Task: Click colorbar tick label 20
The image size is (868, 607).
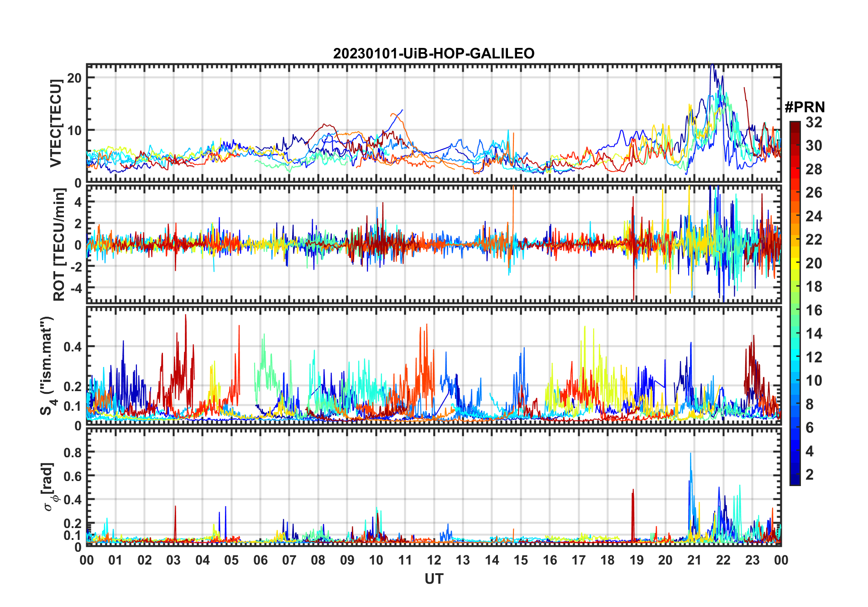Action: coord(814,263)
